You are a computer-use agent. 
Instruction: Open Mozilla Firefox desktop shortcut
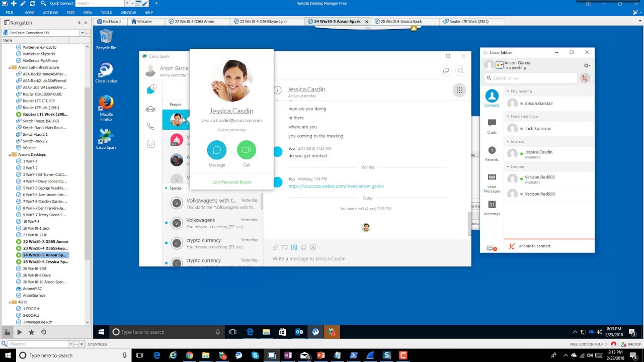tap(106, 108)
